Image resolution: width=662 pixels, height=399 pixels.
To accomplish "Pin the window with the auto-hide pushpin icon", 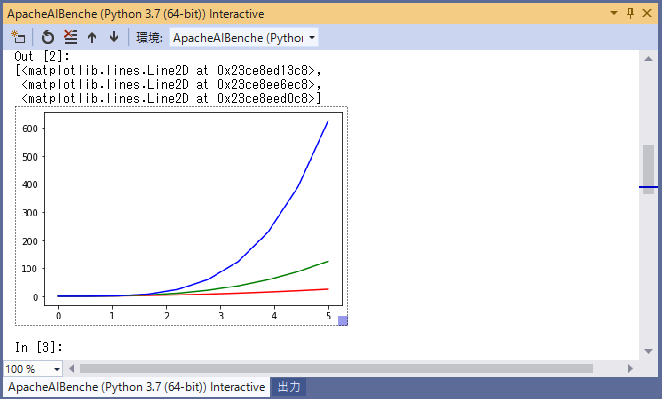I will [630, 14].
